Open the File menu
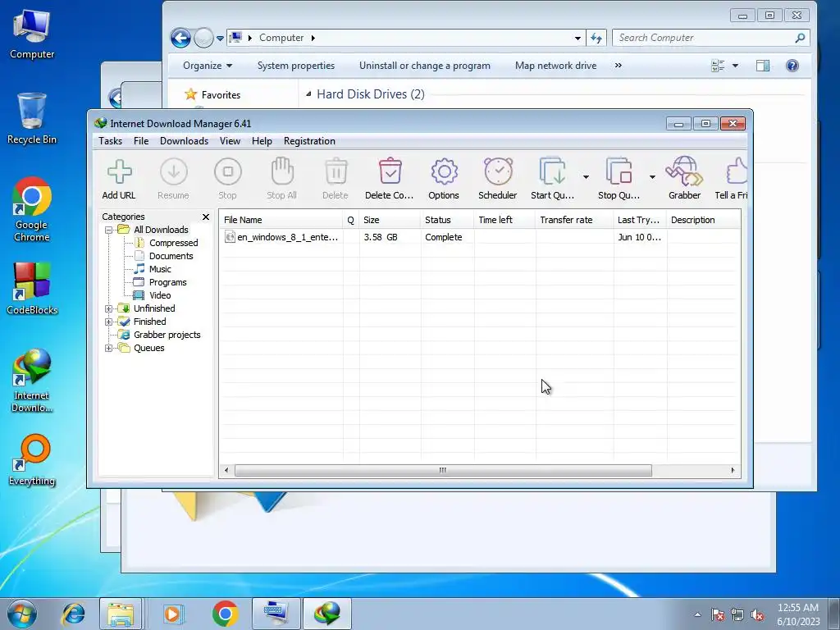The height and width of the screenshot is (630, 840). tap(141, 141)
